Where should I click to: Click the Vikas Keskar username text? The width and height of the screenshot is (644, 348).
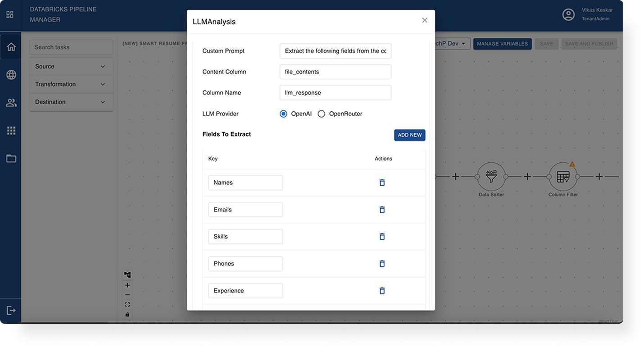point(597,10)
